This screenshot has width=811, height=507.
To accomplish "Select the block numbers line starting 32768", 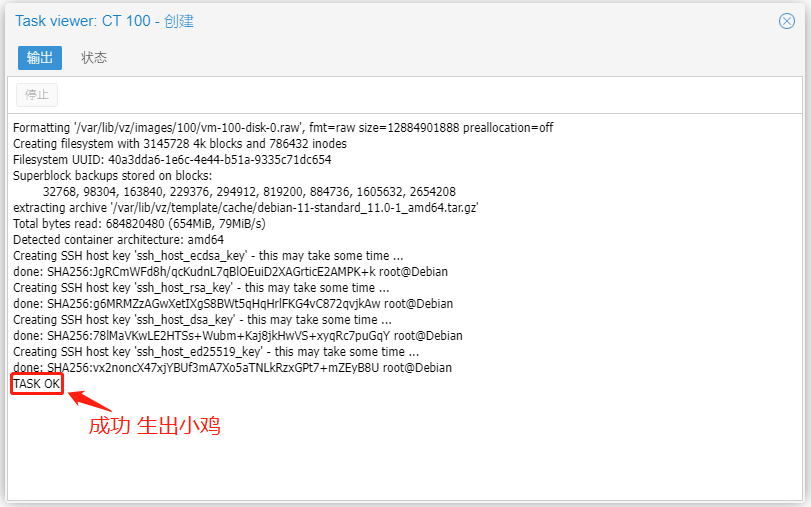I will tap(249, 192).
